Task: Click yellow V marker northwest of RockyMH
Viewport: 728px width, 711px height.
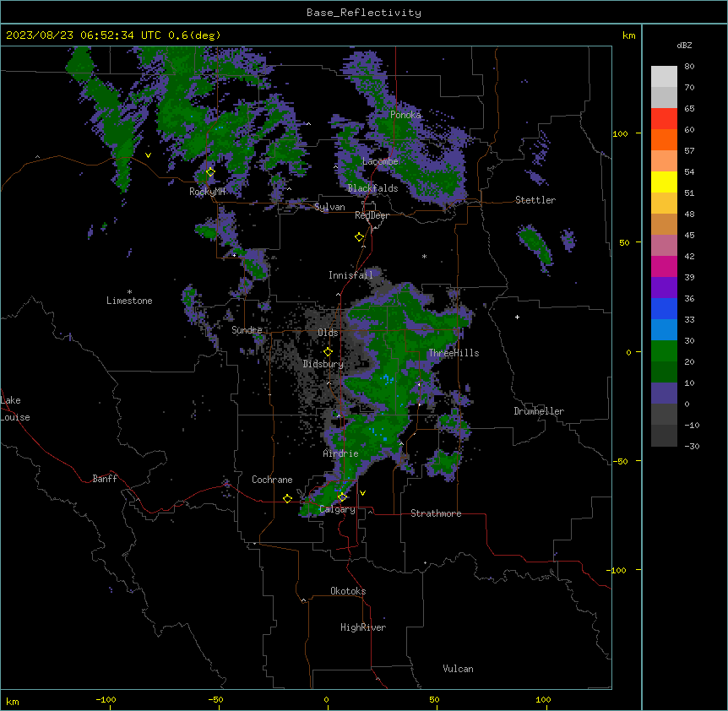Action: [x=148, y=155]
